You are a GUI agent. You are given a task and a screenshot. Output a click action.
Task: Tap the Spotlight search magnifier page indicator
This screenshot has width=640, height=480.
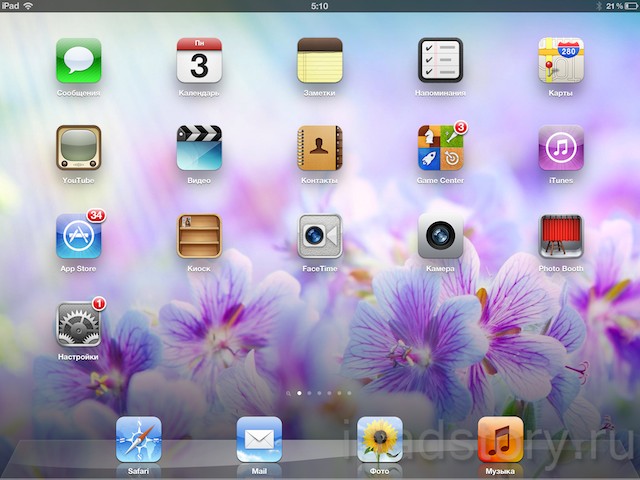pyautogui.click(x=289, y=393)
